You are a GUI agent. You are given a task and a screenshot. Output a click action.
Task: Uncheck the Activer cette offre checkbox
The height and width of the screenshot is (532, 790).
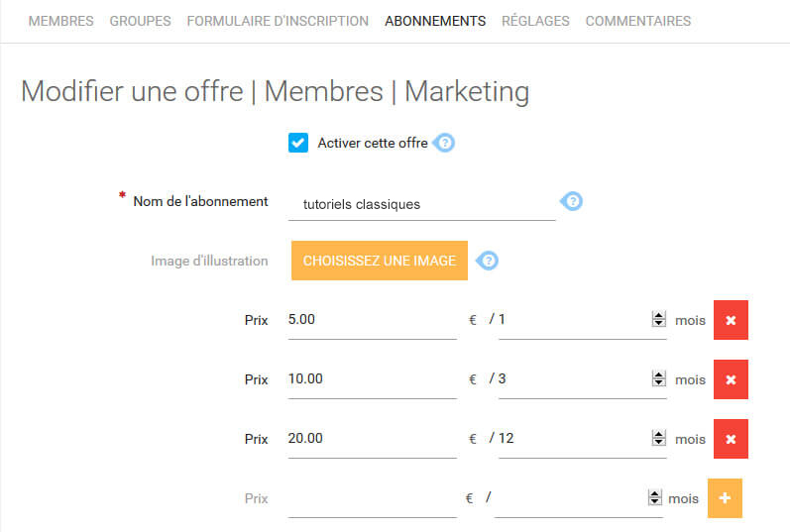tap(298, 143)
